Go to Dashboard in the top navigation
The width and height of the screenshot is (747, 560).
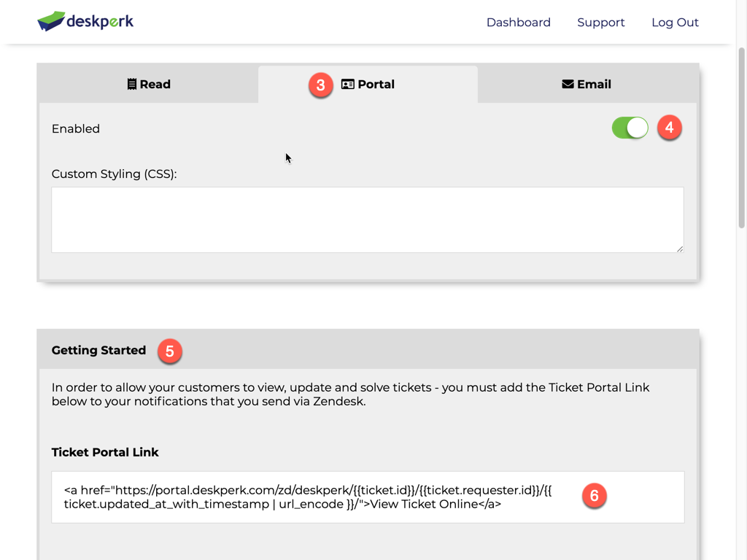pyautogui.click(x=518, y=23)
